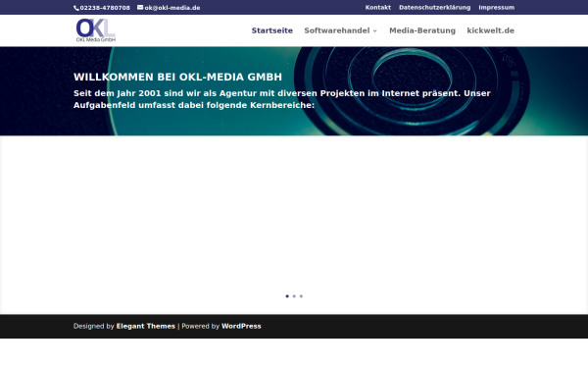The height and width of the screenshot is (368, 588).
Task: Select the third slider dot
Action: pos(301,296)
